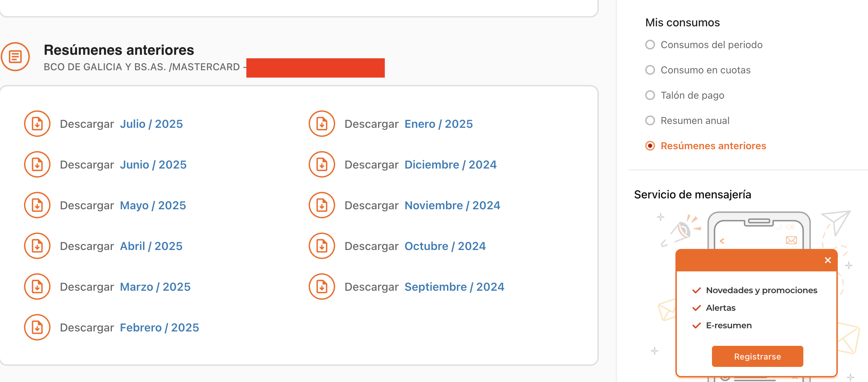This screenshot has height=382, width=868.
Task: Choose the Talón de pago radio button
Action: (x=650, y=95)
